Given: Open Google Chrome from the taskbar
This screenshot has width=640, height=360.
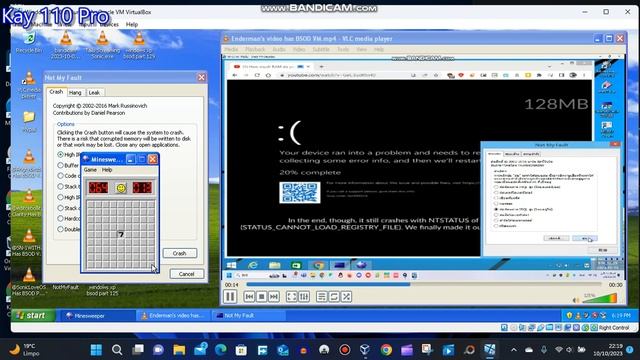Looking at the screenshot, I should [x=386, y=350].
